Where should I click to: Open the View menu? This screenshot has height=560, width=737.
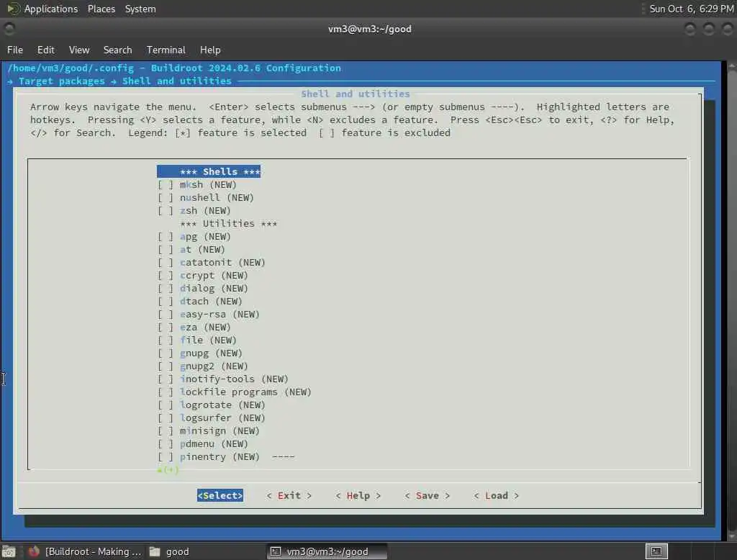point(79,50)
